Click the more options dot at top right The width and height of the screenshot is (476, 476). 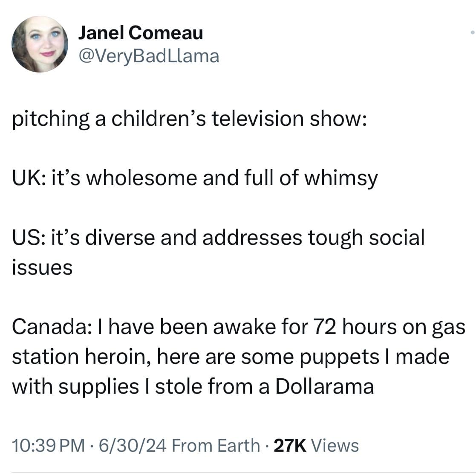pos(472,32)
